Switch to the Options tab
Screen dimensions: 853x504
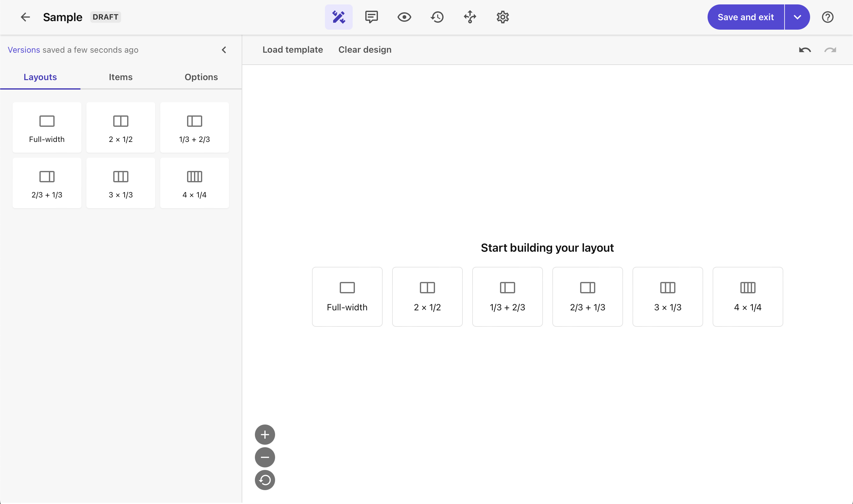coord(201,77)
